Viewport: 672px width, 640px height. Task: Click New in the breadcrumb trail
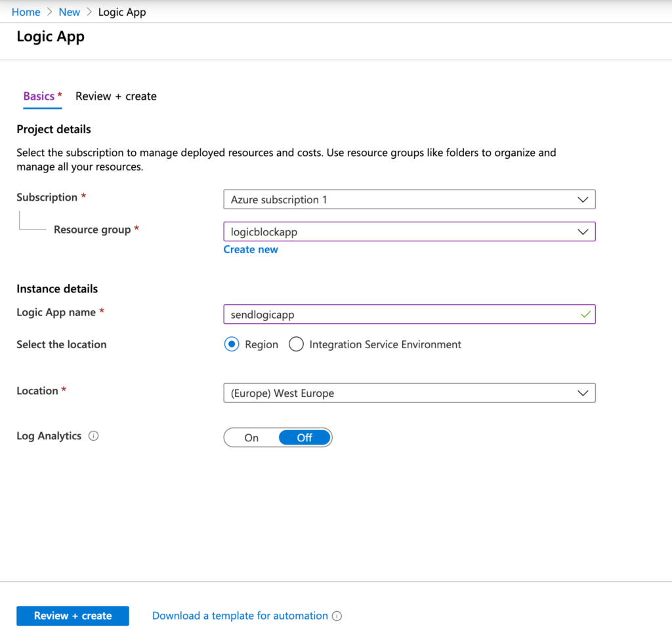[69, 11]
